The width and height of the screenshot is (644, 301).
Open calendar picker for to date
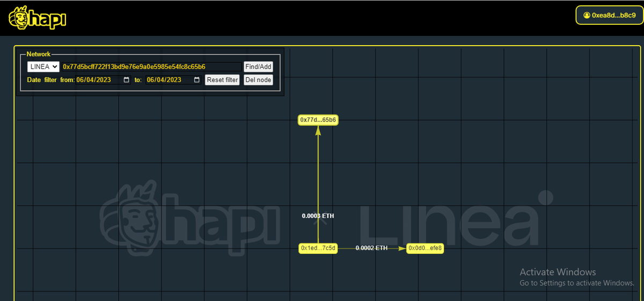click(197, 80)
